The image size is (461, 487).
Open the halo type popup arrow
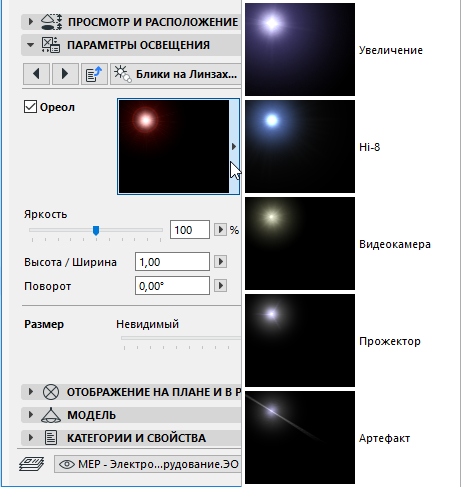click(x=234, y=146)
